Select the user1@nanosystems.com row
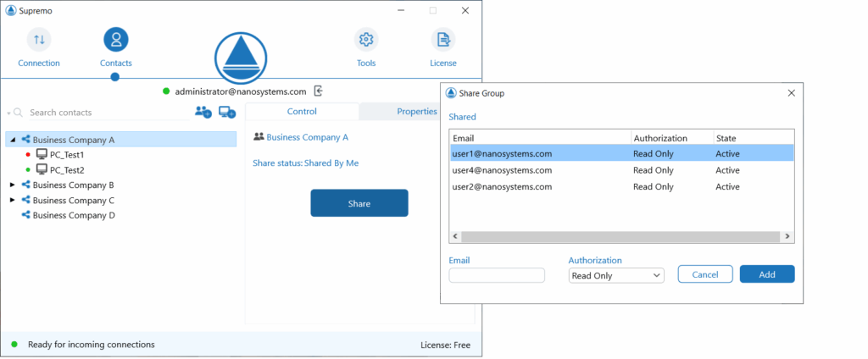This screenshot has width=868, height=359. [621, 153]
